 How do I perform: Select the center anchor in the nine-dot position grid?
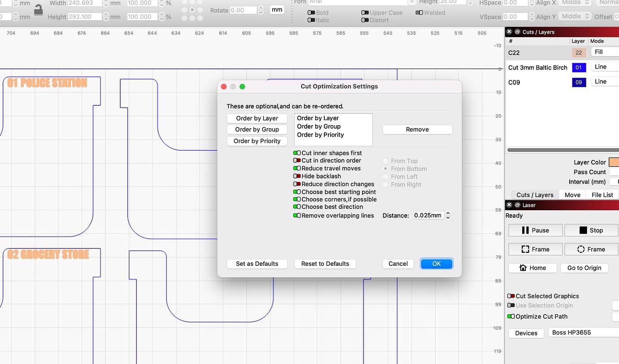pyautogui.click(x=192, y=10)
